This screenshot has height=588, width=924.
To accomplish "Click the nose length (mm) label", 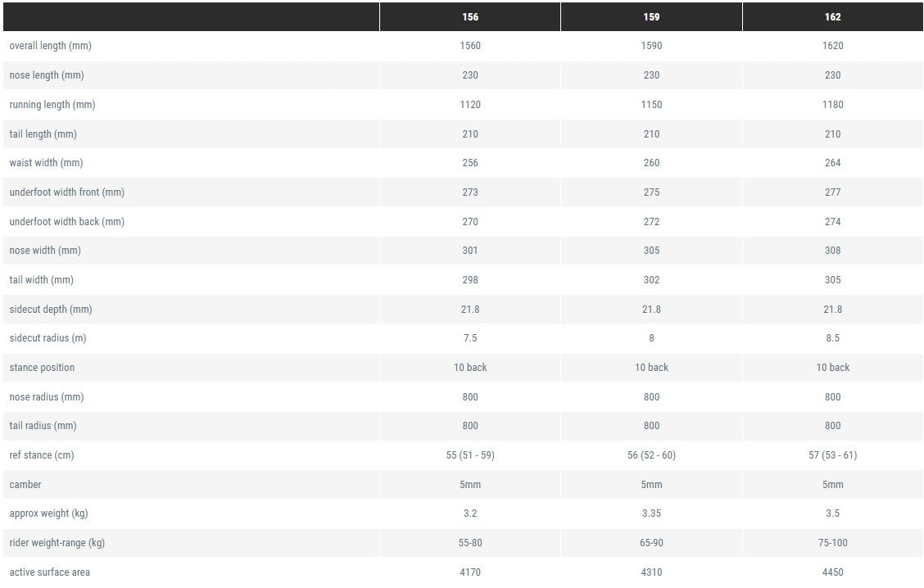I will [47, 75].
